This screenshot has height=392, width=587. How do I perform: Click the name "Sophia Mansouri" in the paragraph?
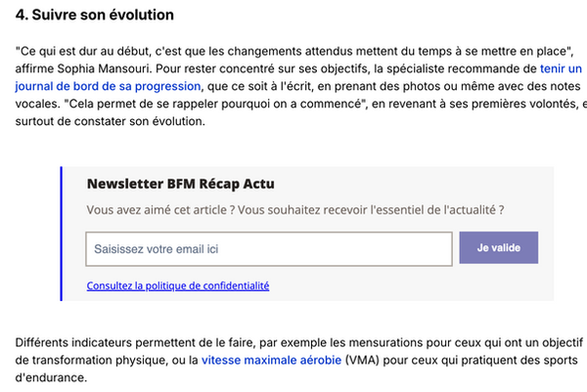(105, 68)
